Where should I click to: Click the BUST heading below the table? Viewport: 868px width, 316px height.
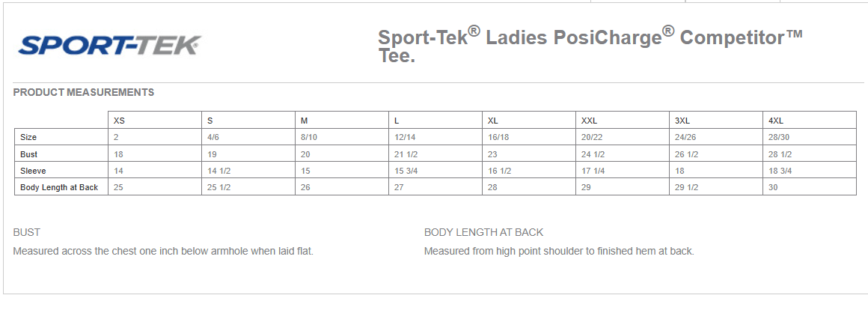point(27,232)
